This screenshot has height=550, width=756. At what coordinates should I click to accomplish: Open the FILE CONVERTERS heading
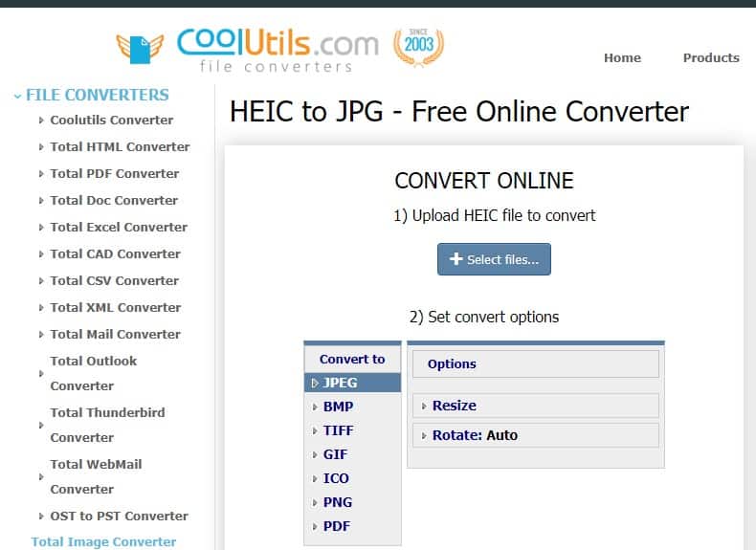click(98, 95)
